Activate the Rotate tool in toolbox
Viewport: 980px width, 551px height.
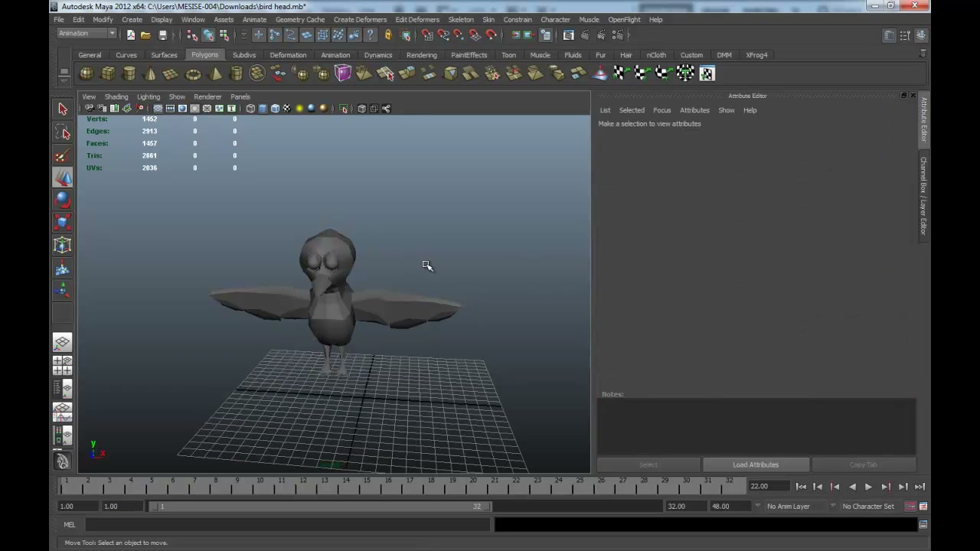(63, 201)
